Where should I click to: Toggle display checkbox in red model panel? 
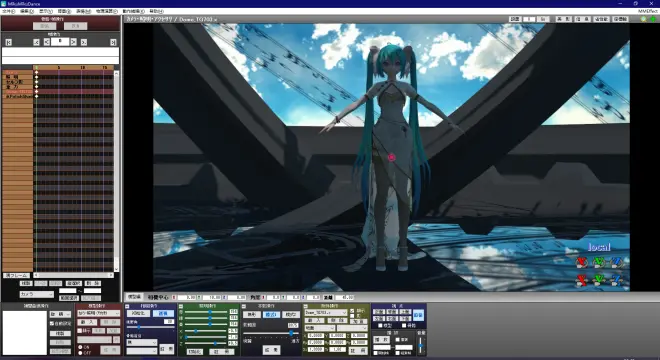80,331
